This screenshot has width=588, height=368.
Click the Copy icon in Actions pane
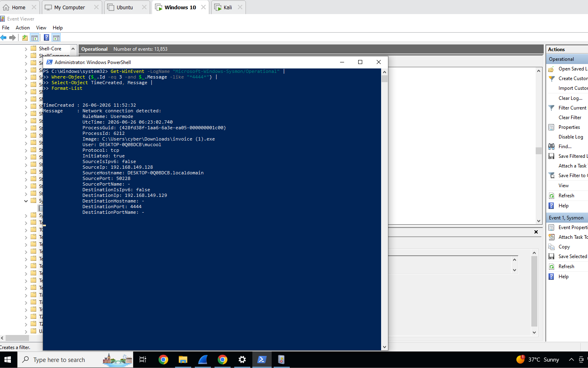[x=551, y=247]
